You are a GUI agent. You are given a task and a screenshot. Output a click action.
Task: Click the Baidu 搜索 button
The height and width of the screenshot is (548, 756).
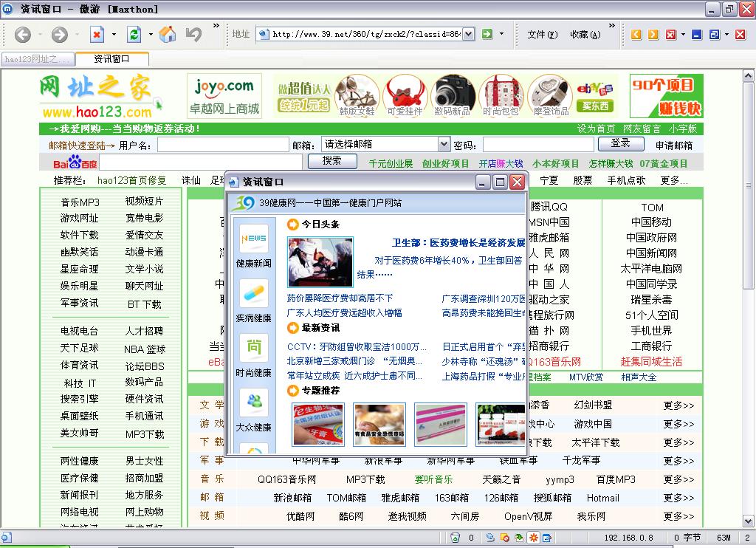(331, 161)
